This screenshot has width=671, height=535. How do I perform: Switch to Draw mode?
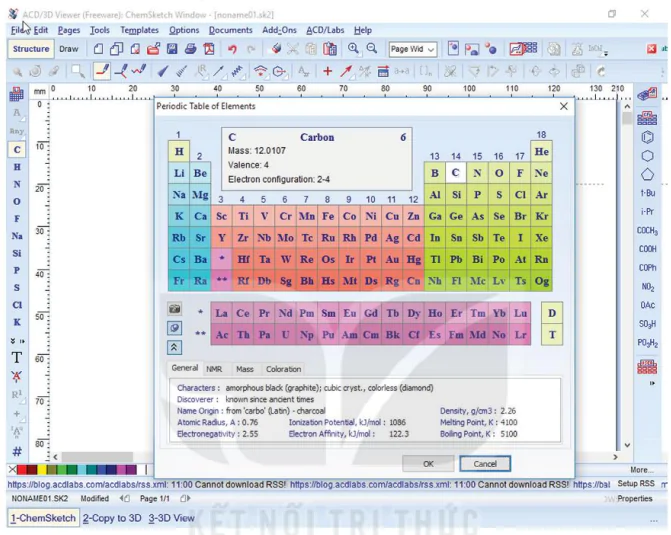coord(68,49)
